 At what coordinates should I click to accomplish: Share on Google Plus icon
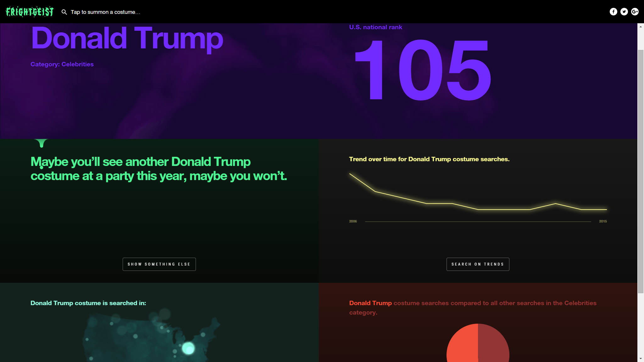tap(635, 12)
